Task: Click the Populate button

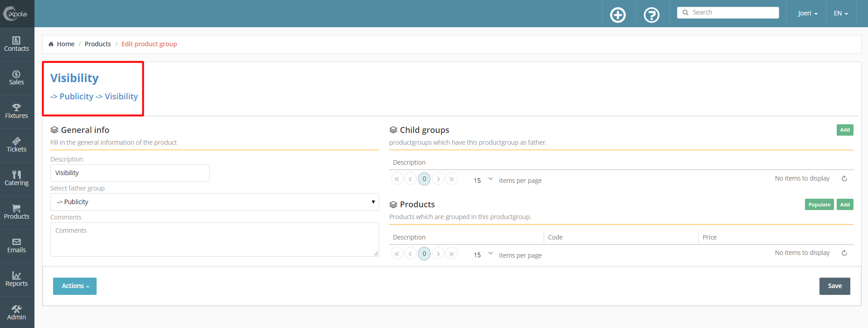Action: pyautogui.click(x=819, y=205)
